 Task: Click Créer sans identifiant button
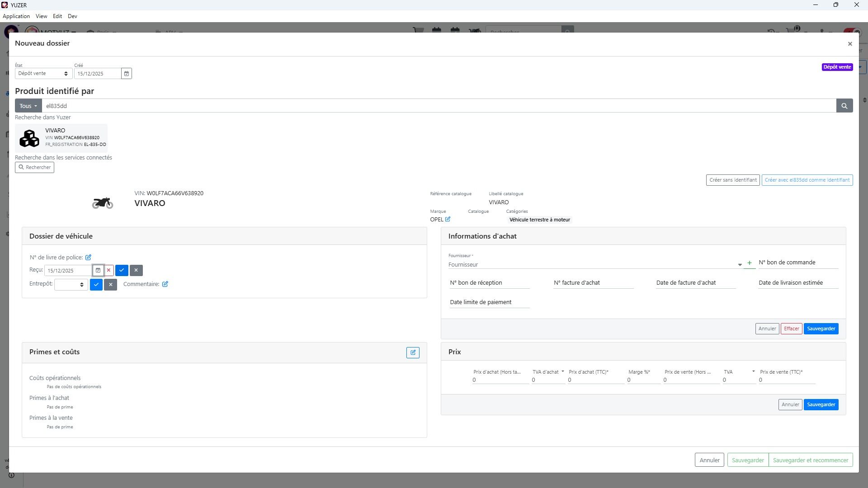pos(732,180)
